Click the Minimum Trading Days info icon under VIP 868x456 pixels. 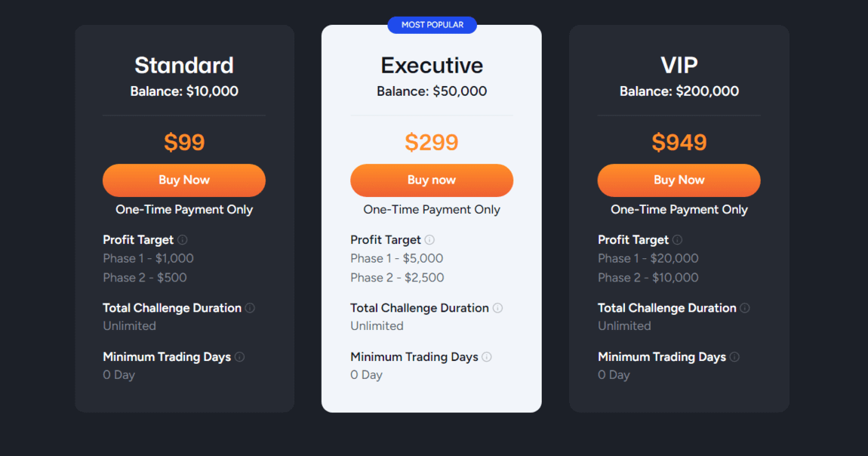click(x=734, y=356)
